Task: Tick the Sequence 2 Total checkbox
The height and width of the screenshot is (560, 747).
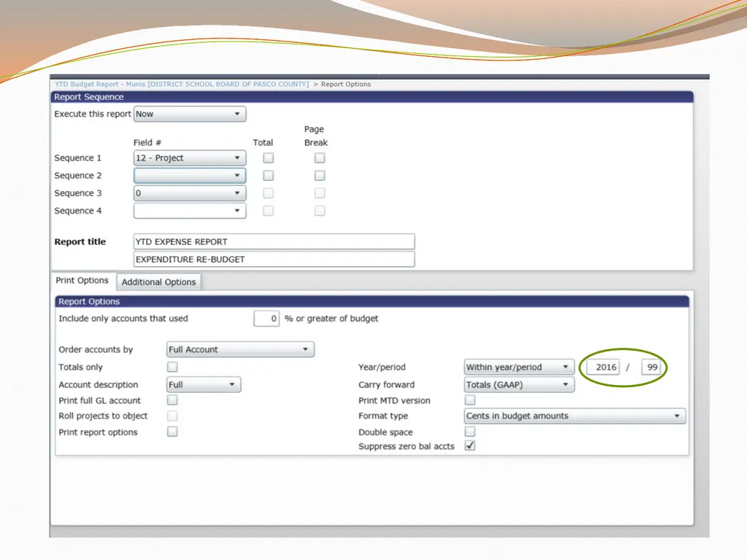Action: point(268,176)
